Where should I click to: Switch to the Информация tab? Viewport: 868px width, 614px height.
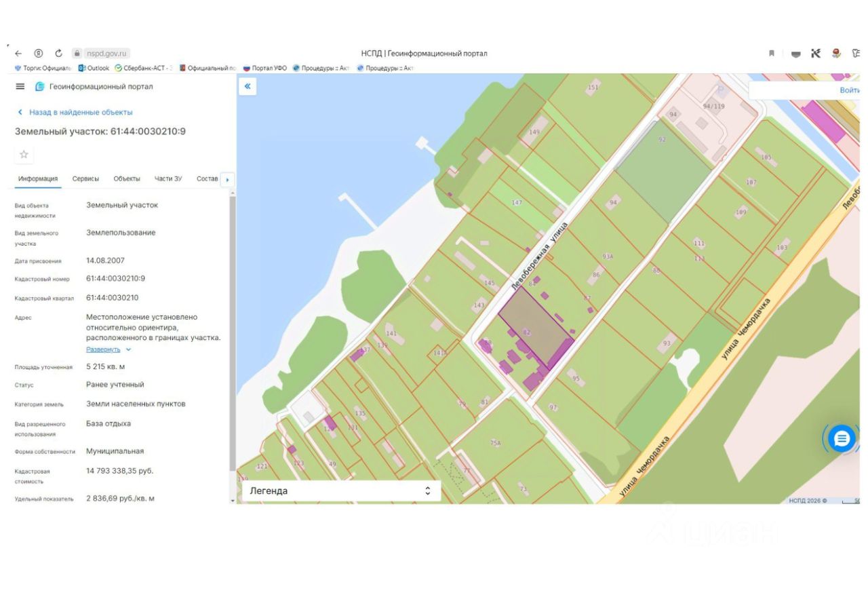point(38,179)
